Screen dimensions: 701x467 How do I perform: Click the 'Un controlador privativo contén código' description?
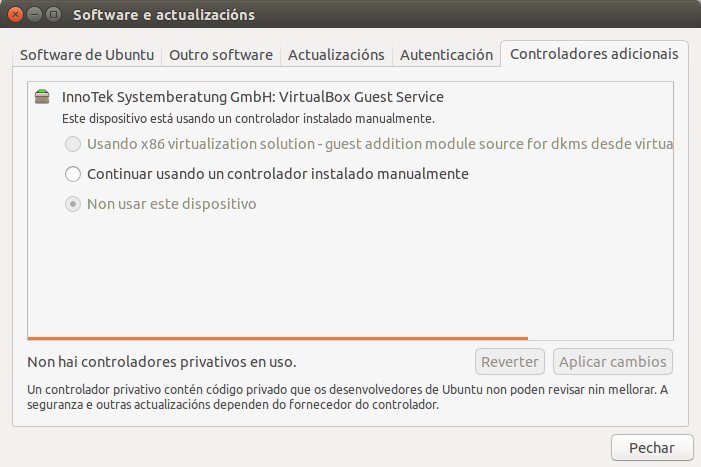coord(347,397)
